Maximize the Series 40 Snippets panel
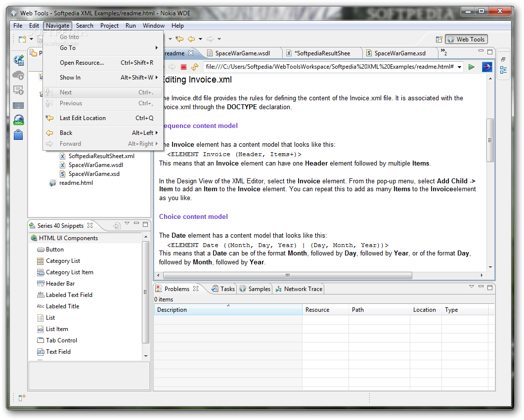 pos(145,224)
